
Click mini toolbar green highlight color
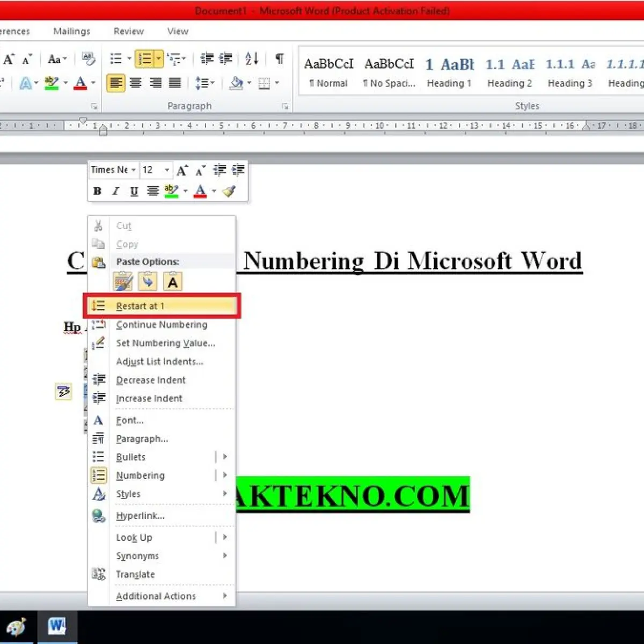tap(172, 191)
